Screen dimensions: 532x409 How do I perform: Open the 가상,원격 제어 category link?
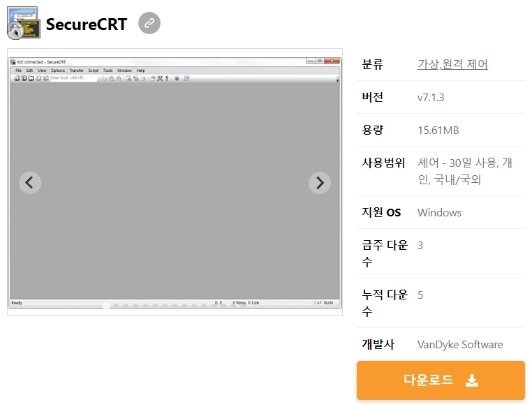452,64
